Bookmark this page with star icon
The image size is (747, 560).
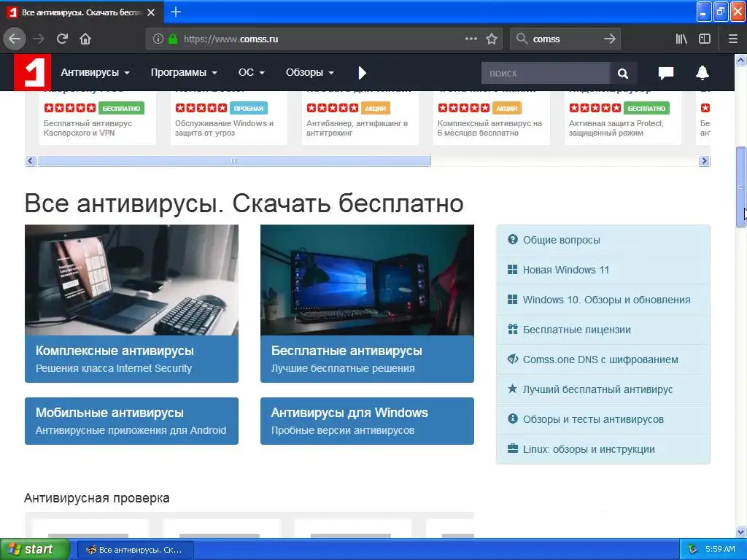[x=492, y=39]
